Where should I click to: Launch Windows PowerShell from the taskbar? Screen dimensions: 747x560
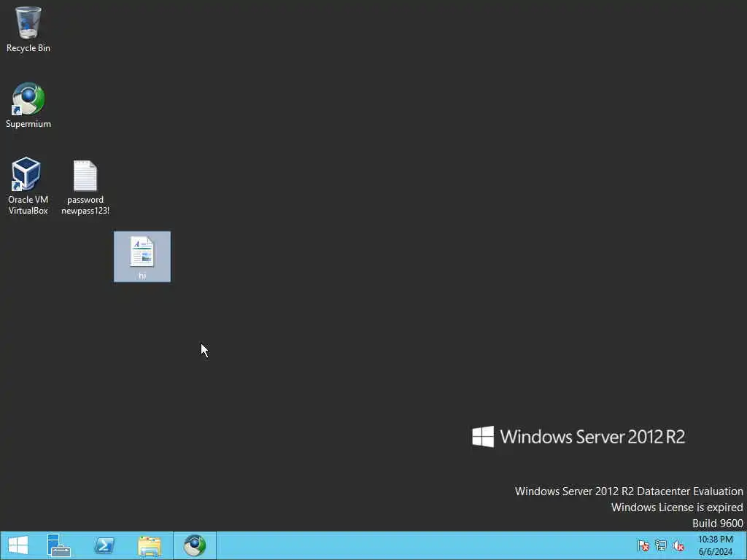click(104, 545)
